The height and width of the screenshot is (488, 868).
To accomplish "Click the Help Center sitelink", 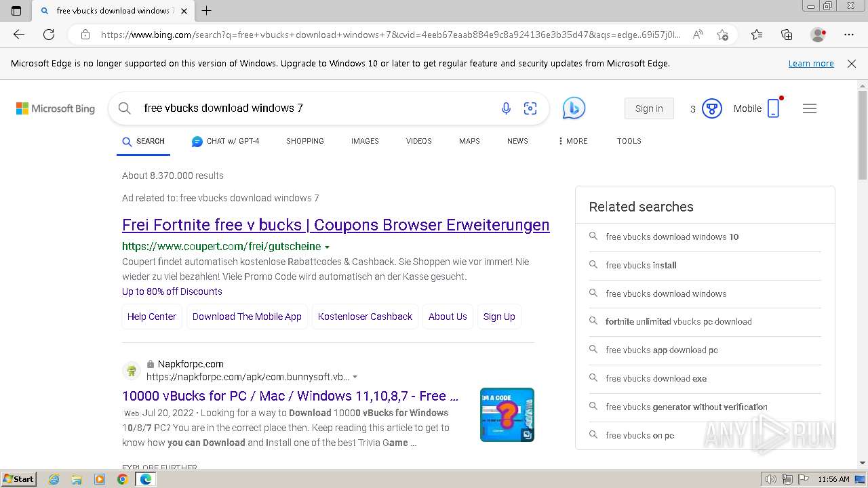I will [x=152, y=317].
